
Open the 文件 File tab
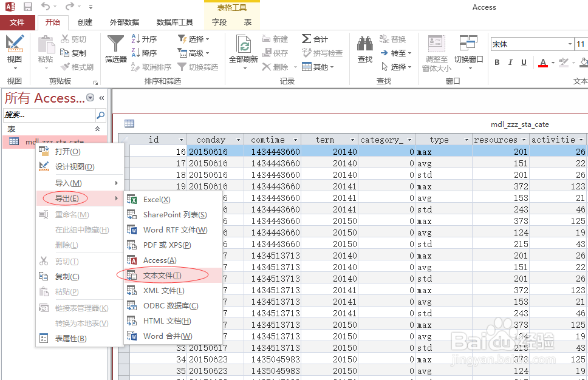click(17, 22)
